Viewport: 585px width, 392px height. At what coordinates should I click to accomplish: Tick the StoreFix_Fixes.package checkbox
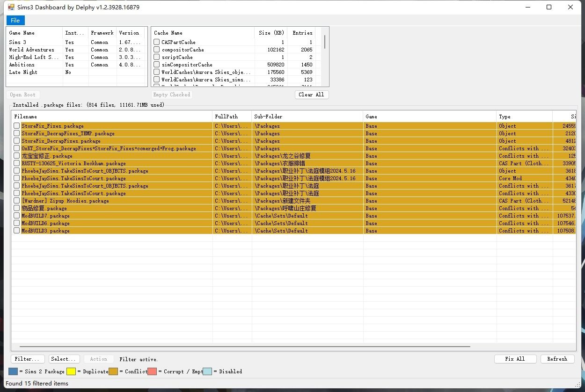17,126
